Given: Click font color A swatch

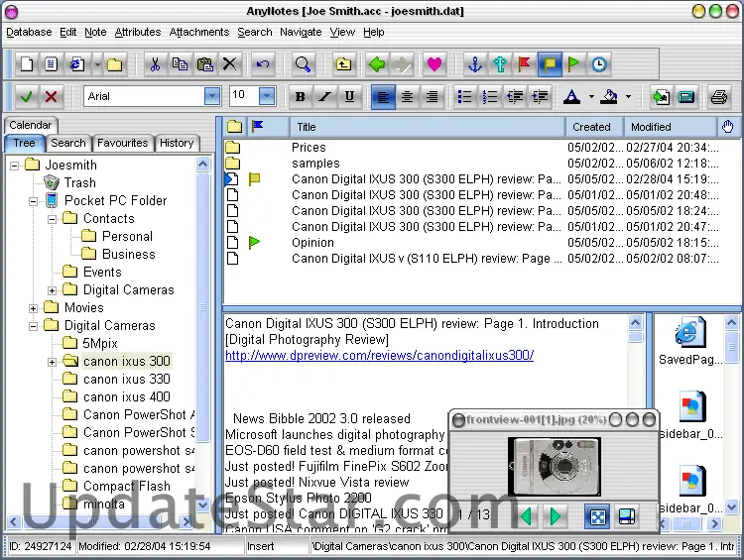Looking at the screenshot, I should coord(571,97).
